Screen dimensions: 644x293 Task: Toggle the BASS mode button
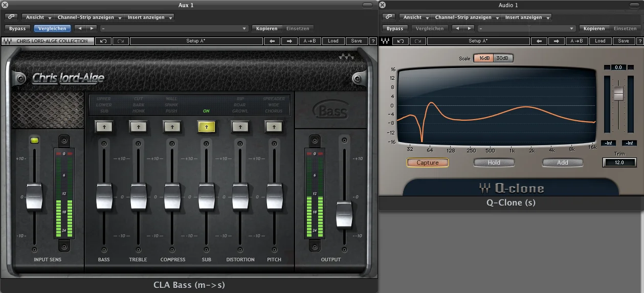(x=104, y=126)
